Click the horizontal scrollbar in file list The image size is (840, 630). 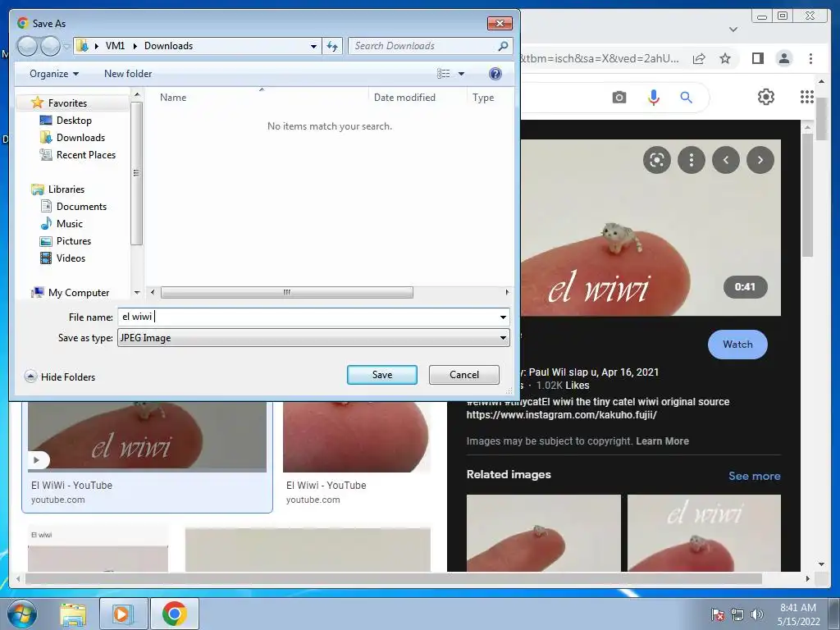click(x=286, y=293)
